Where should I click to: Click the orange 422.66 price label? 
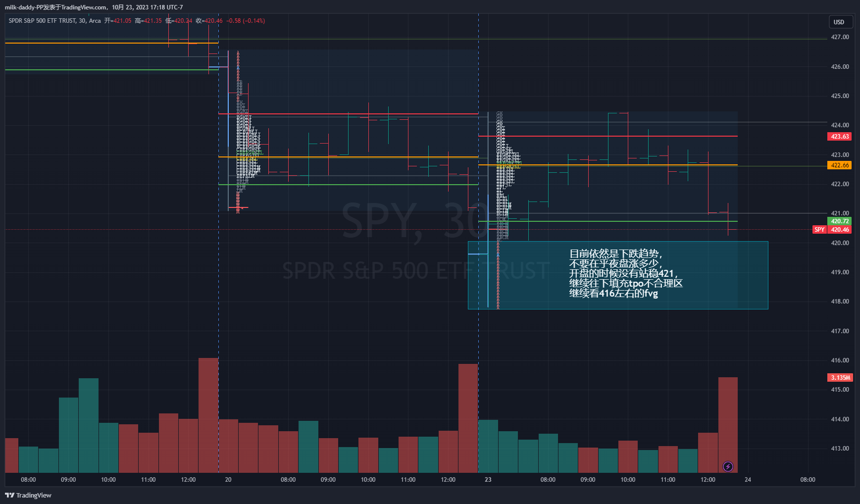coord(840,165)
